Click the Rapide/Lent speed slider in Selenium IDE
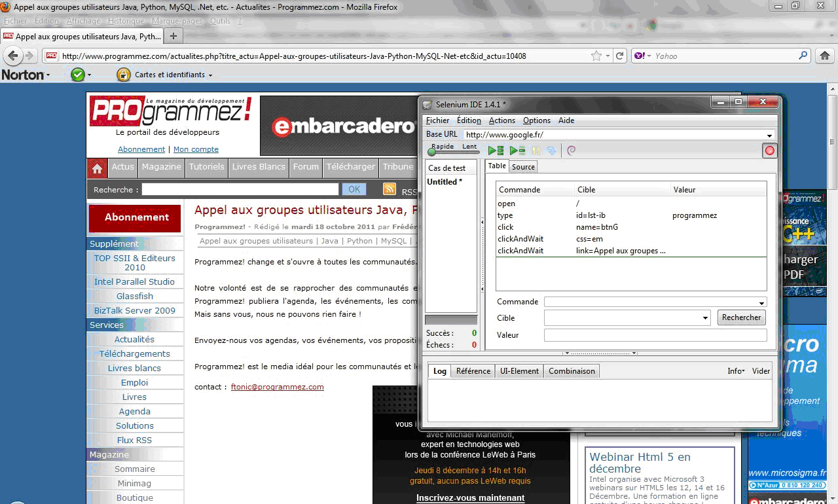Screen dimensions: 838x504 tap(453, 152)
